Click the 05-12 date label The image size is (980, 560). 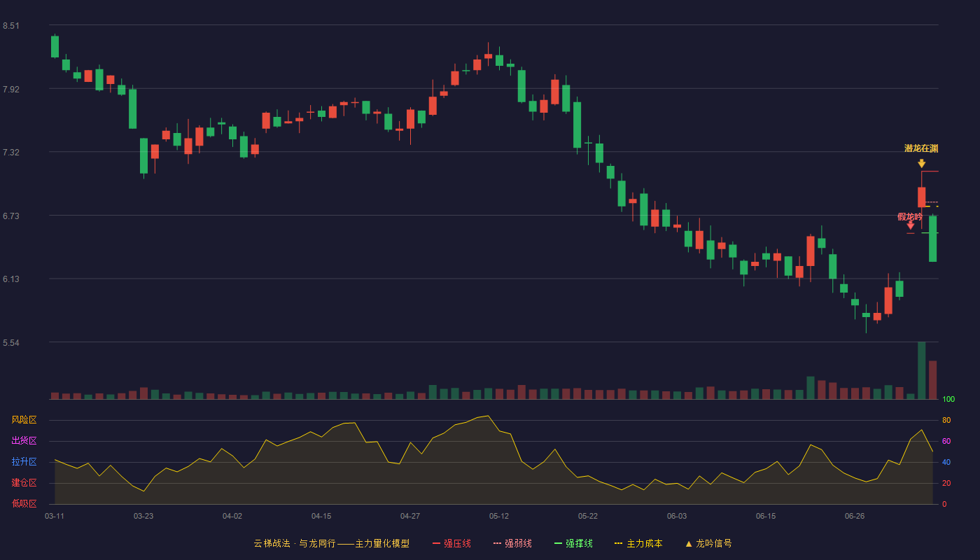499,516
